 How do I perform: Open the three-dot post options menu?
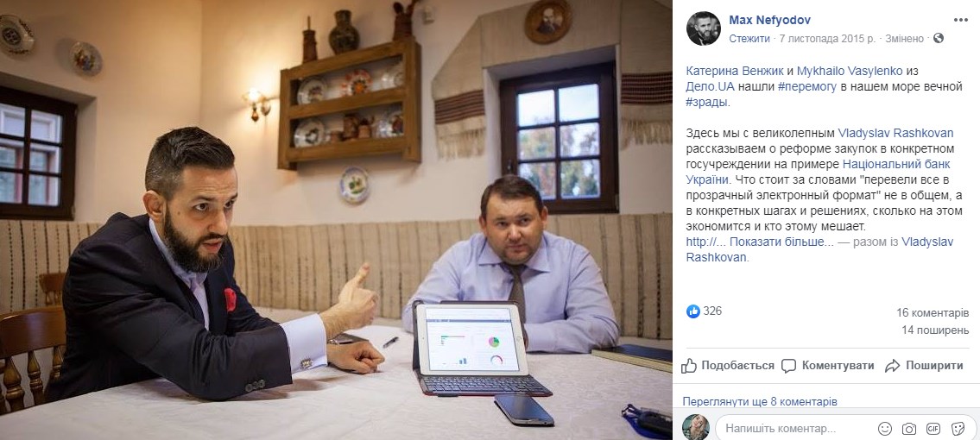[960, 20]
